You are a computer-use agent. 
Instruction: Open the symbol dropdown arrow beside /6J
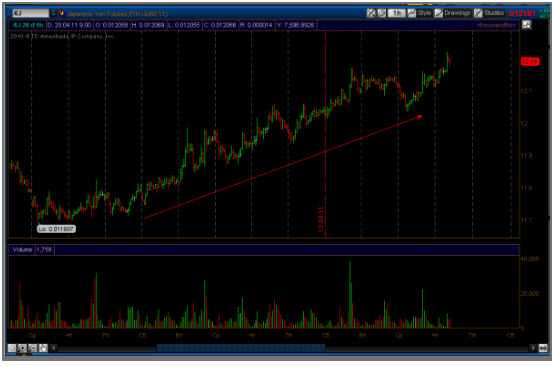click(x=53, y=13)
